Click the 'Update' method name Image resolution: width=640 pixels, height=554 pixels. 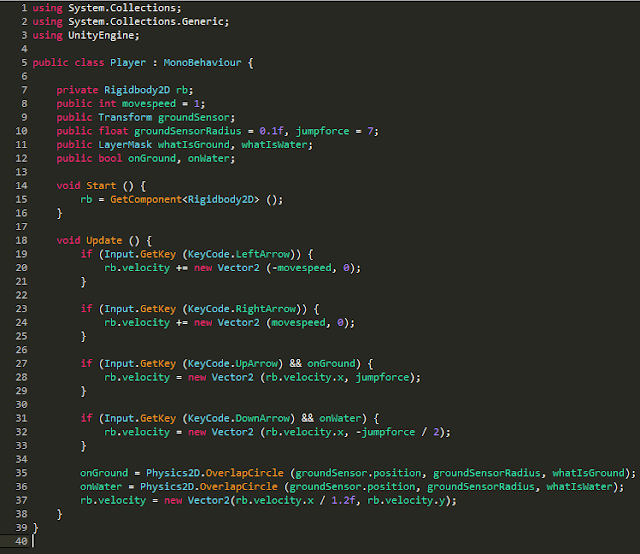click(x=104, y=240)
